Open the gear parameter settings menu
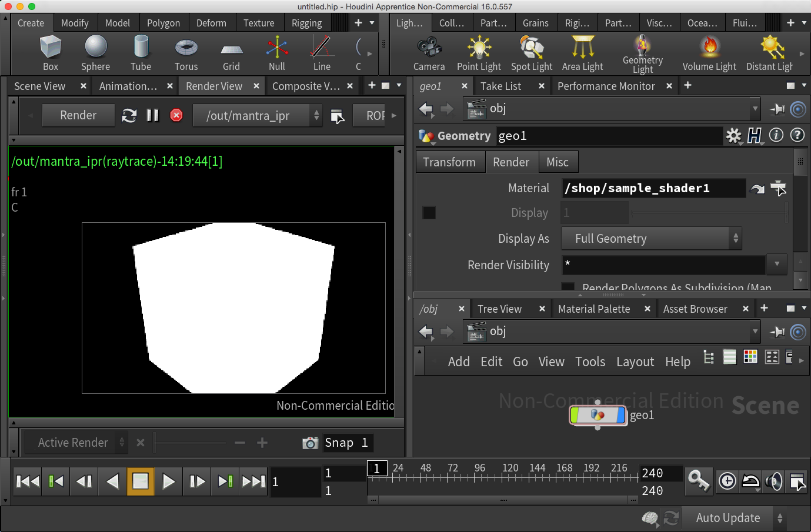Screen dimensions: 811x532 [733, 136]
